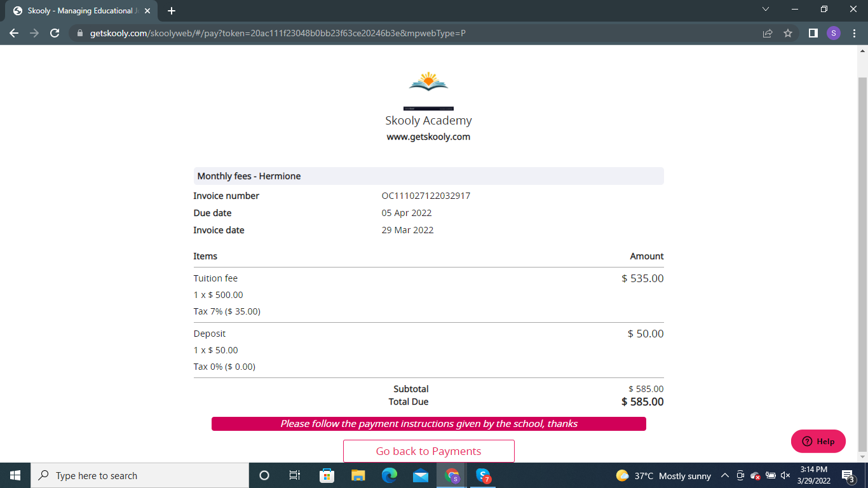Unmute via the volume tray icon

click(x=785, y=475)
